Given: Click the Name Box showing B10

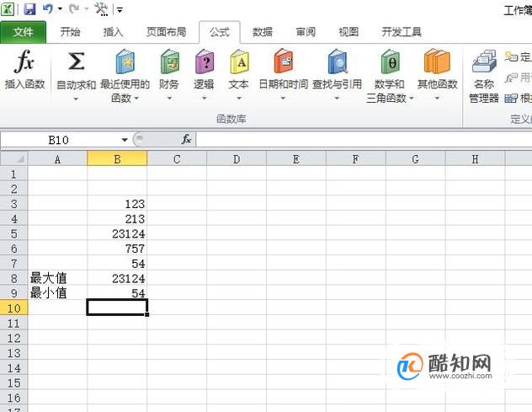Looking at the screenshot, I should pos(58,140).
